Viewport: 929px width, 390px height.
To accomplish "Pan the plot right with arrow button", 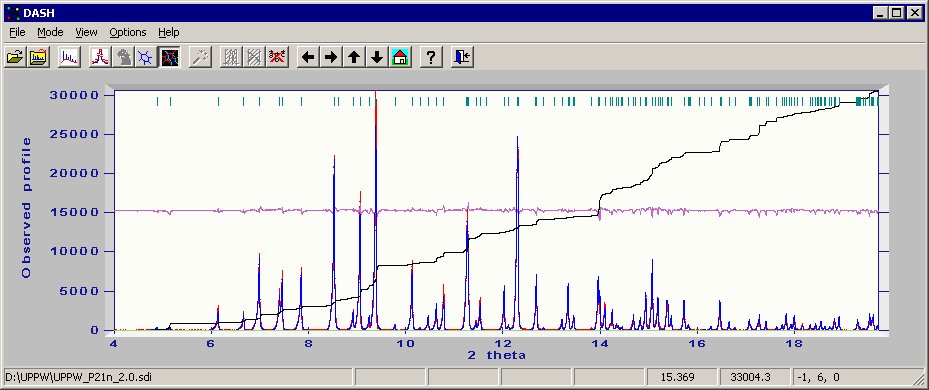I will tap(331, 57).
